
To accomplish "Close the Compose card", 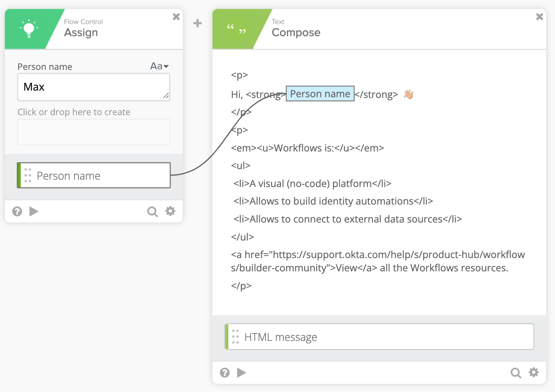I will [539, 16].
